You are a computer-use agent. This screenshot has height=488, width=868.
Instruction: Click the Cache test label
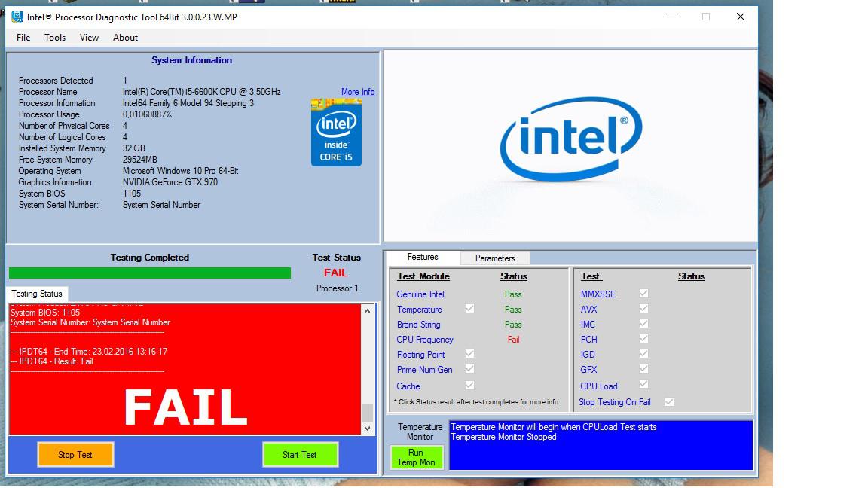click(x=408, y=386)
